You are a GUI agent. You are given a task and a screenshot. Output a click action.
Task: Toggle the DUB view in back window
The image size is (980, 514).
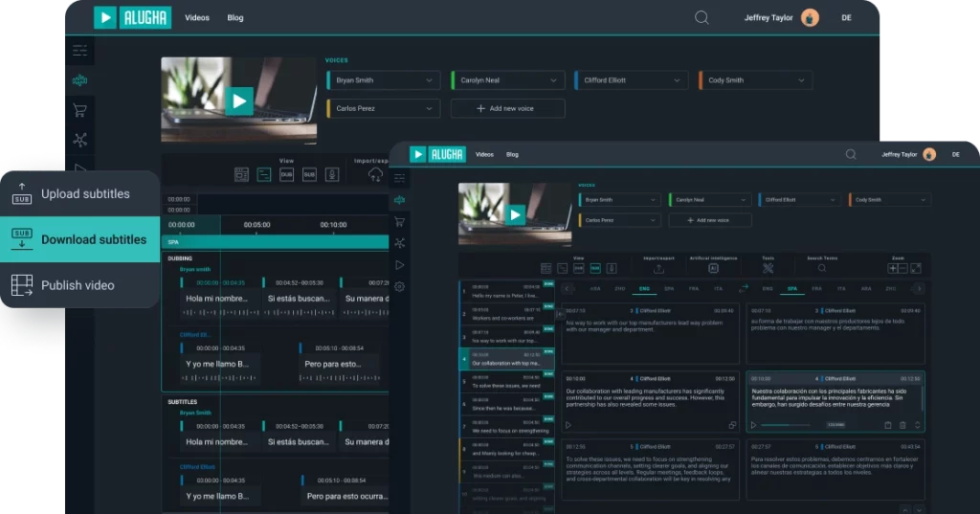(286, 174)
